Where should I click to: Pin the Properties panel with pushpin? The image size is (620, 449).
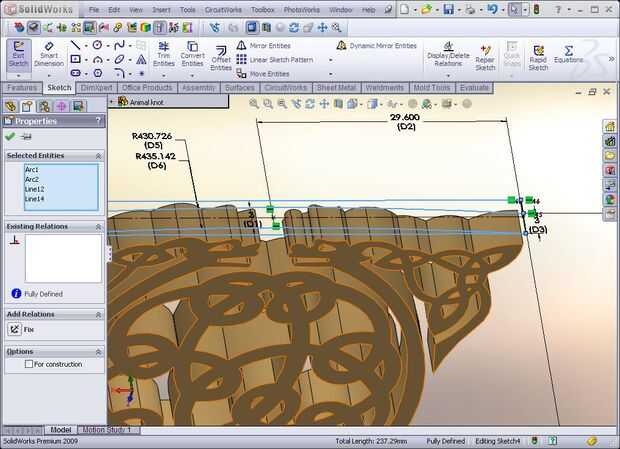click(x=26, y=137)
